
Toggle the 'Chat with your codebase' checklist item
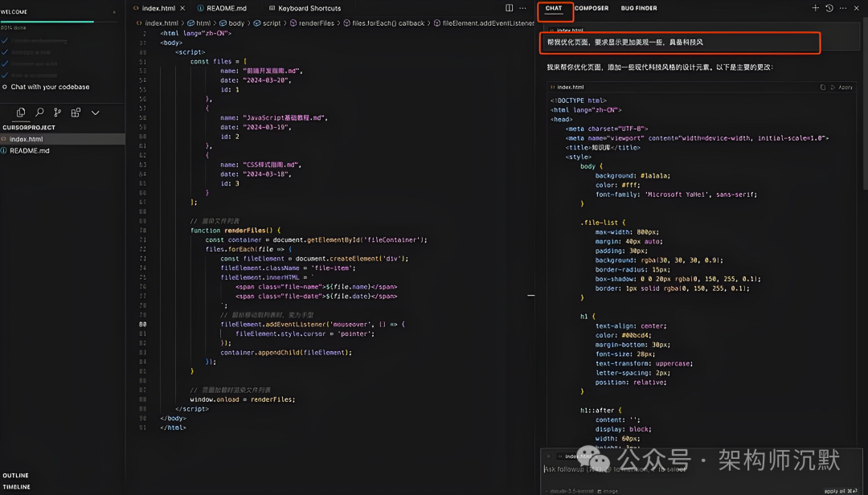5,87
